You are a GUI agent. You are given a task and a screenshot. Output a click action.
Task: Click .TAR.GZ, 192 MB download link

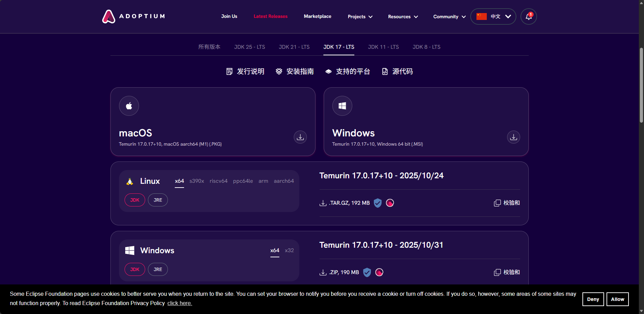tap(345, 203)
